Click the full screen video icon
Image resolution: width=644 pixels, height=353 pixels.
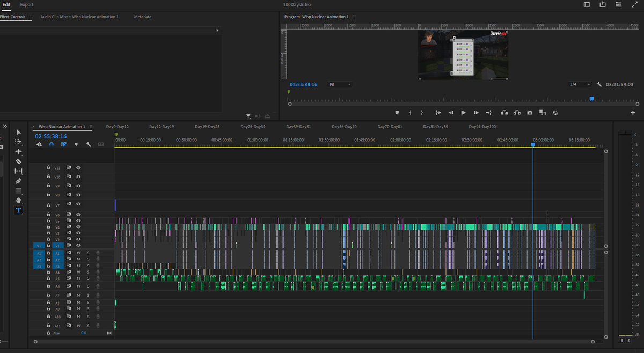[x=635, y=4]
